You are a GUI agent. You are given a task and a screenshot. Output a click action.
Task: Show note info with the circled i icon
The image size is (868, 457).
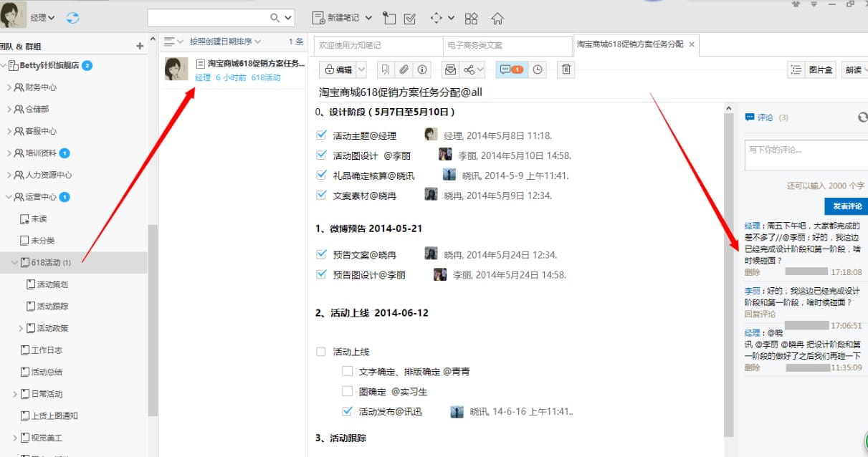[x=422, y=69]
